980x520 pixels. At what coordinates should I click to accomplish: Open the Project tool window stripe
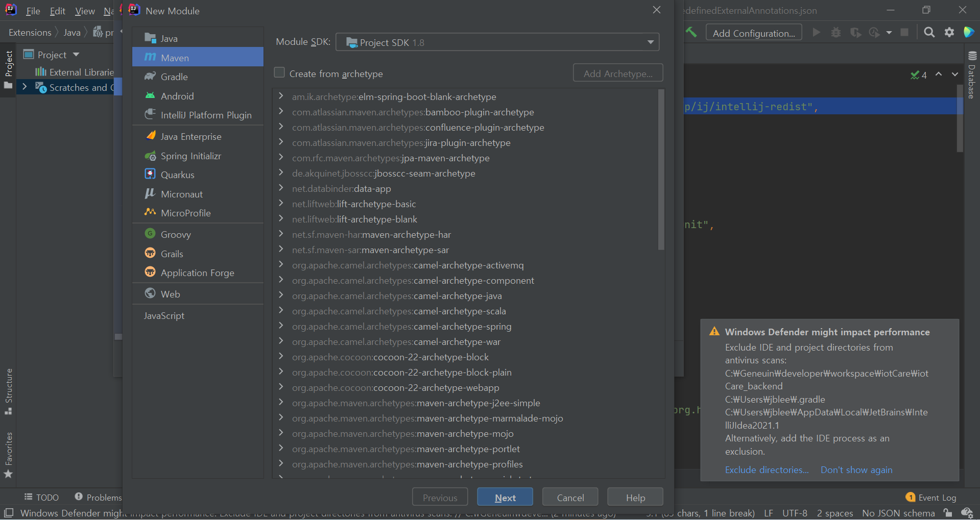pyautogui.click(x=9, y=69)
